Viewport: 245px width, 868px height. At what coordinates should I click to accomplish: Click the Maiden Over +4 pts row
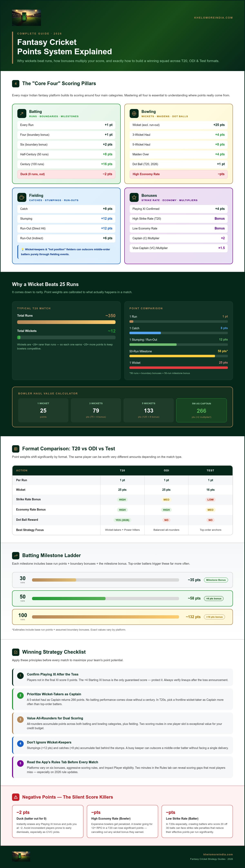tap(179, 154)
